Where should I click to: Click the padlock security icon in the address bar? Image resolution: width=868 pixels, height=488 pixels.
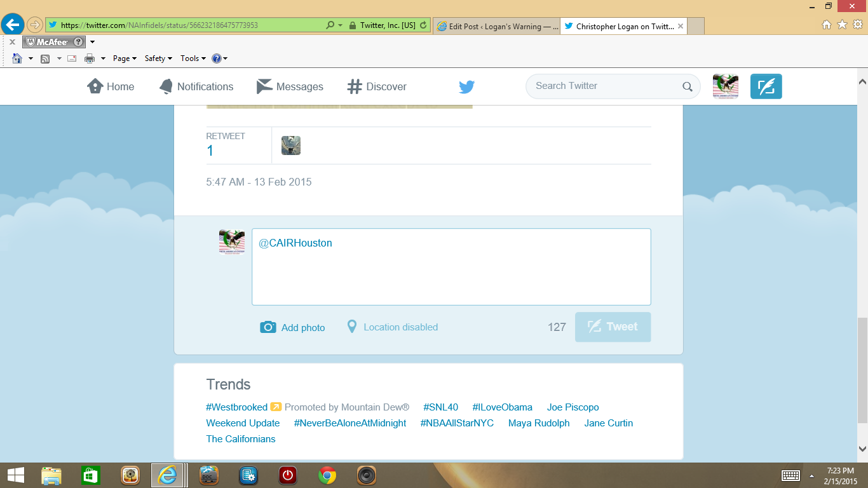click(351, 25)
